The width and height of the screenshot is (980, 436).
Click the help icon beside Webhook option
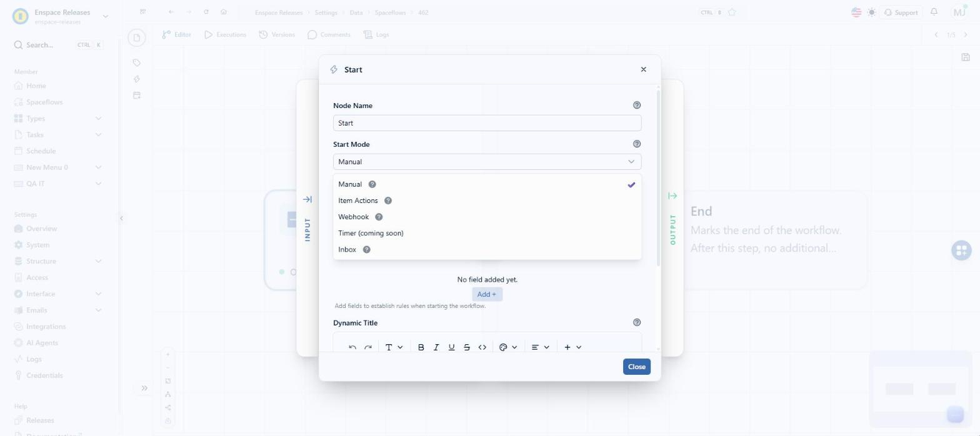(x=379, y=217)
